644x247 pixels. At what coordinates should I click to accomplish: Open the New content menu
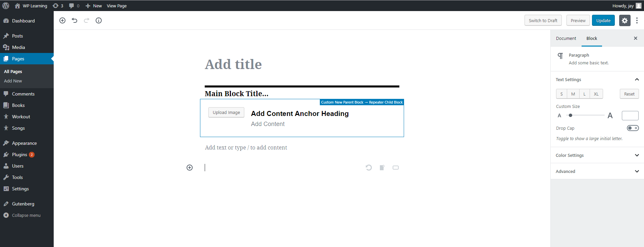point(94,6)
